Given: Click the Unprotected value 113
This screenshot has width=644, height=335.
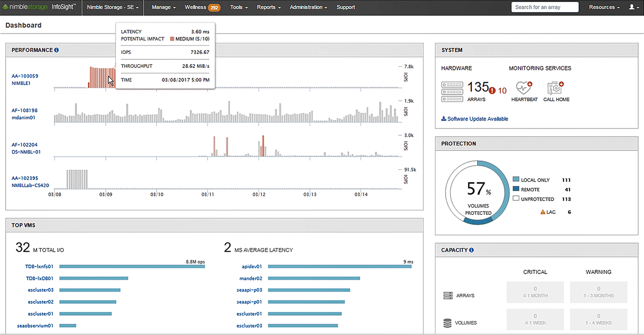Looking at the screenshot, I should point(566,199).
